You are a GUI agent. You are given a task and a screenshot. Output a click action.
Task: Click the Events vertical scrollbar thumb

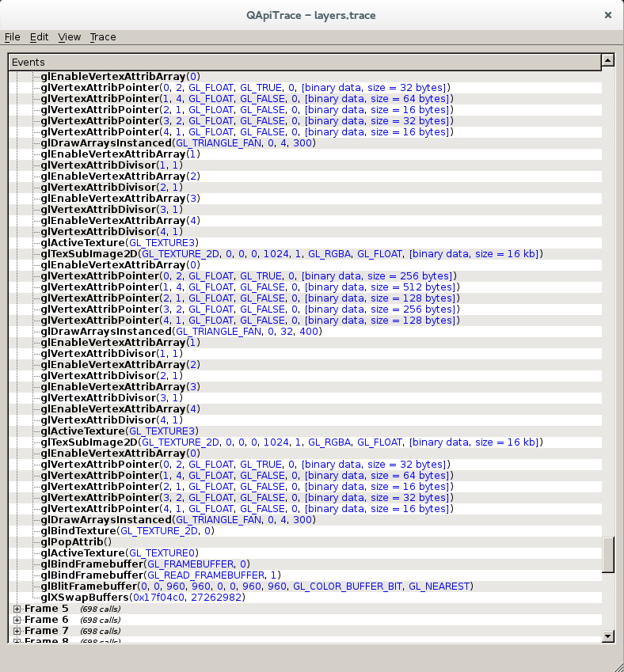coord(608,555)
